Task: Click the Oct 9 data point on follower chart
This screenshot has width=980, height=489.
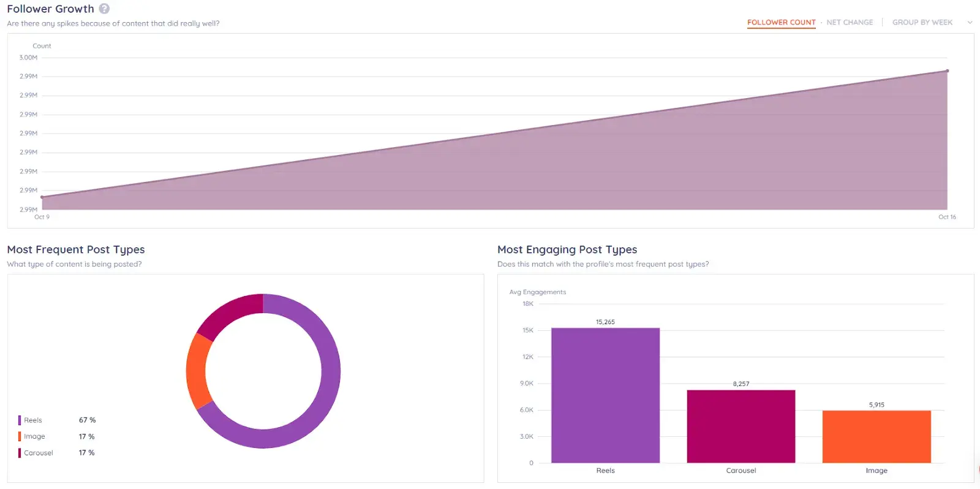Action: click(42, 197)
